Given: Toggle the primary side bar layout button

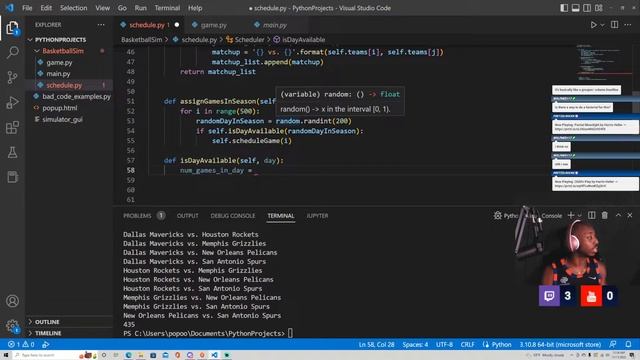Looking at the screenshot, I should tap(564, 8).
